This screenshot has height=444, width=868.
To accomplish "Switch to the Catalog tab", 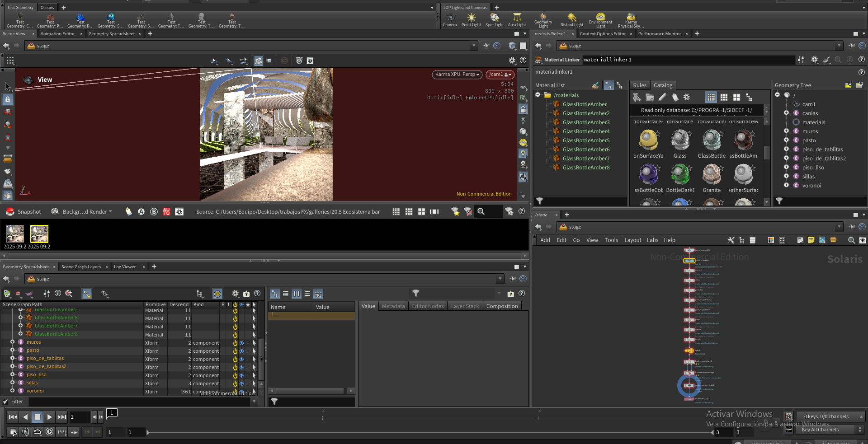I will click(663, 85).
